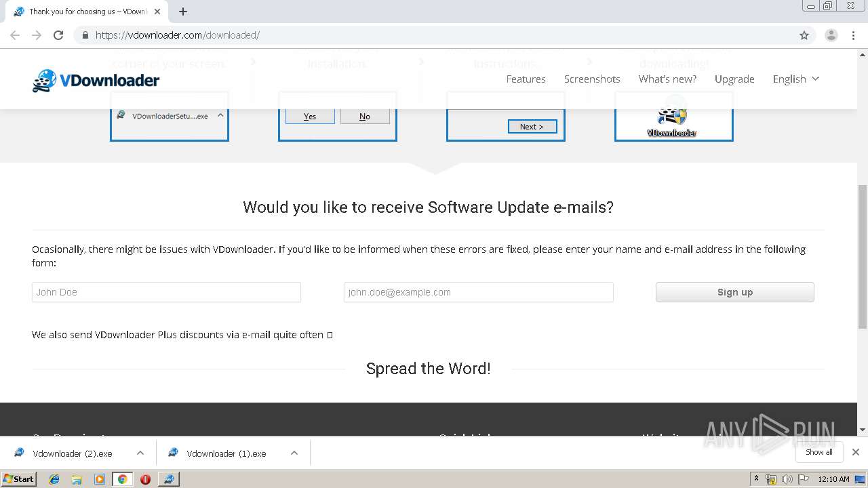Expand options chevron for Vdownloader (2).exe
Viewport: 868px width, 488px height.
(140, 453)
